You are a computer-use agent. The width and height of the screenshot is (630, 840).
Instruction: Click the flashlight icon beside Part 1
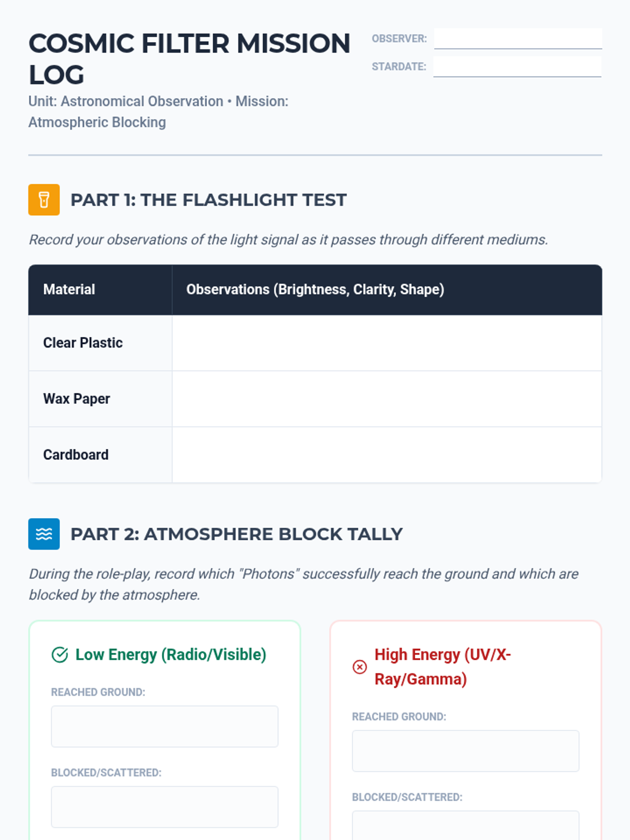click(x=44, y=200)
